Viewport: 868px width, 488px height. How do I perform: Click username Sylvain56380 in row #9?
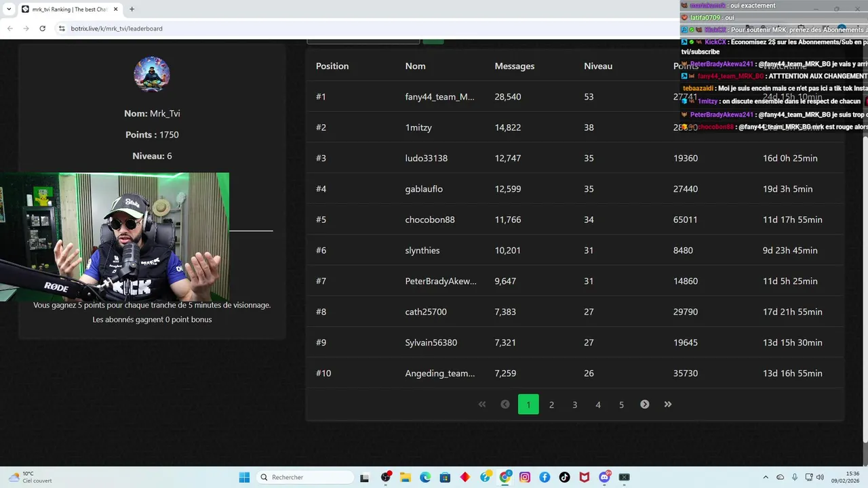pyautogui.click(x=431, y=342)
